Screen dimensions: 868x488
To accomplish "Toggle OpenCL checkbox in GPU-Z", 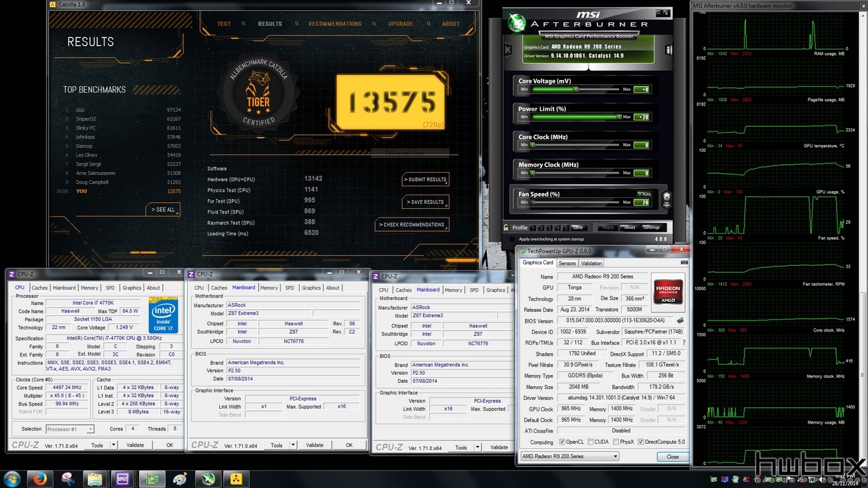I will [562, 442].
